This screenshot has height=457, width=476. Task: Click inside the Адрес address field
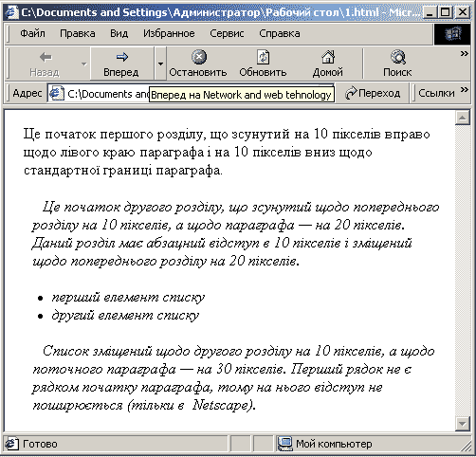tap(191, 93)
